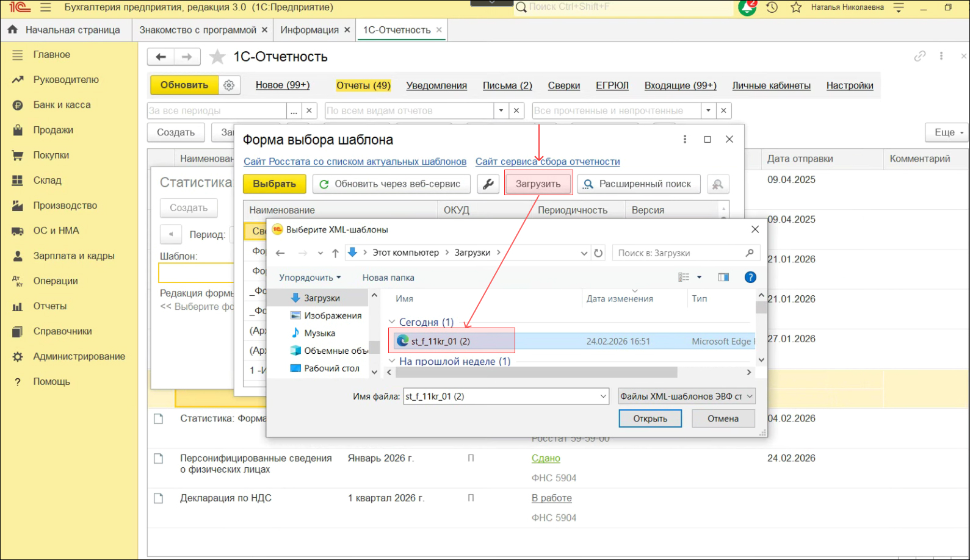
Task: Collapse the На прошлой неделе group
Action: (x=392, y=361)
